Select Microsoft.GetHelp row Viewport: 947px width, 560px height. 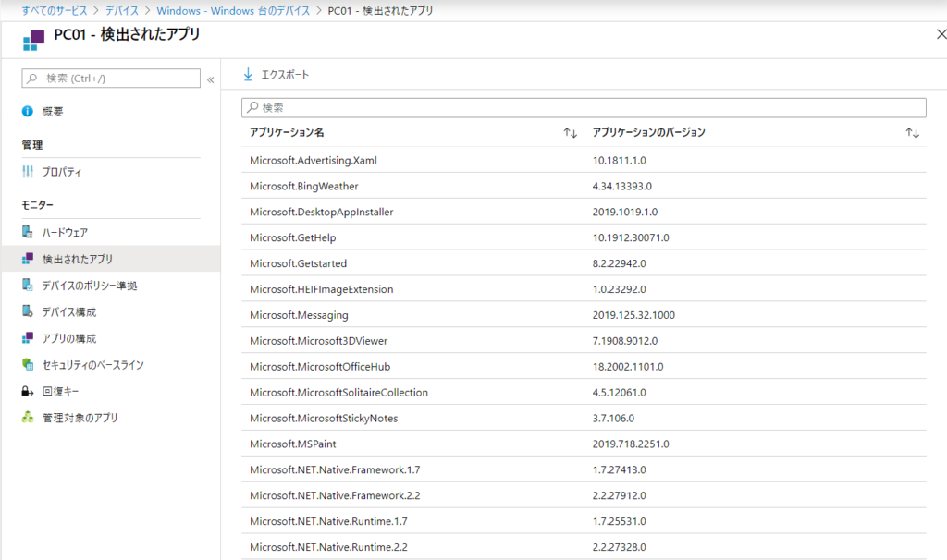coord(584,237)
